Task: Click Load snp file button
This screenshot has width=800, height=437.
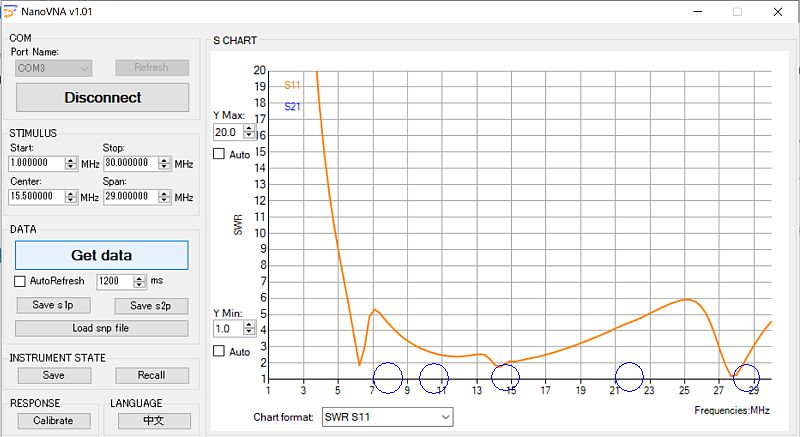Action: tap(101, 328)
